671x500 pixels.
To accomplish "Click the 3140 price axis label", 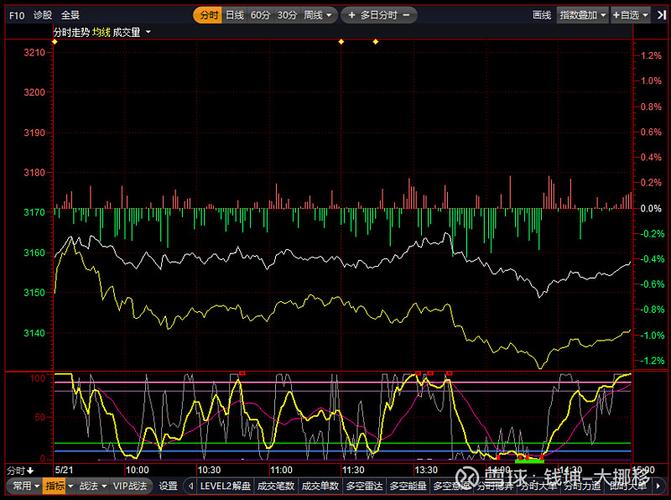I will pyautogui.click(x=34, y=333).
